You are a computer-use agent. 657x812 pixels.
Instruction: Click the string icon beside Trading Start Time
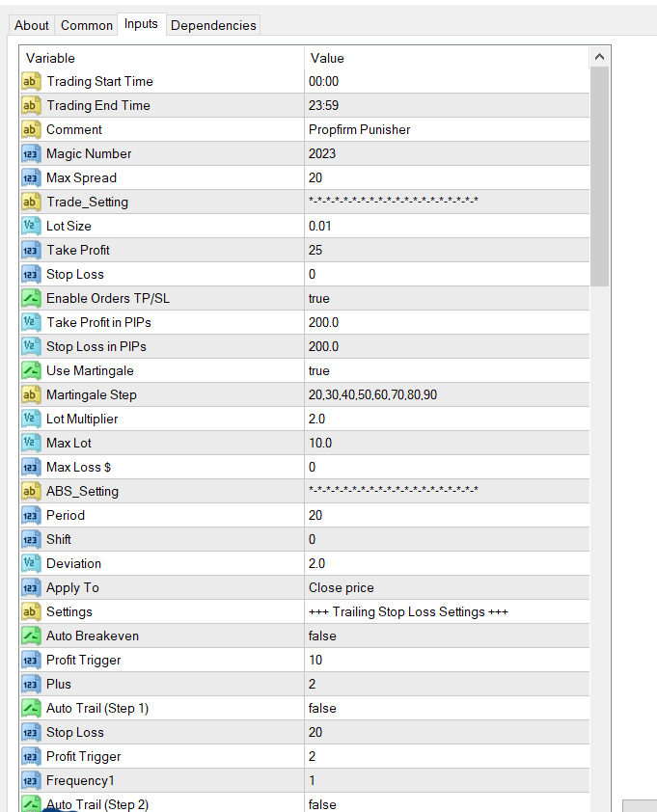[31, 81]
